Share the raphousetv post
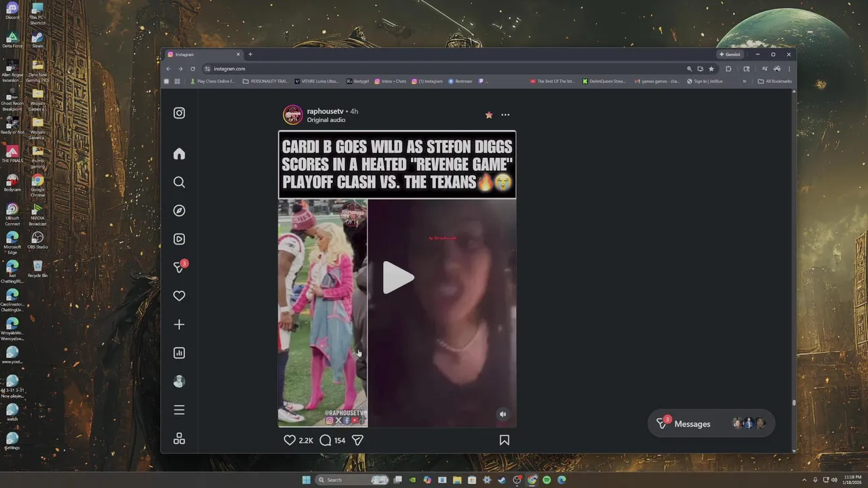This screenshot has height=488, width=868. (357, 440)
